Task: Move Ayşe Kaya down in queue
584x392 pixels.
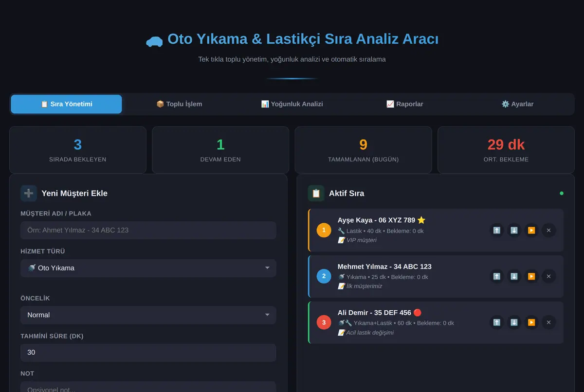Action: (x=514, y=231)
